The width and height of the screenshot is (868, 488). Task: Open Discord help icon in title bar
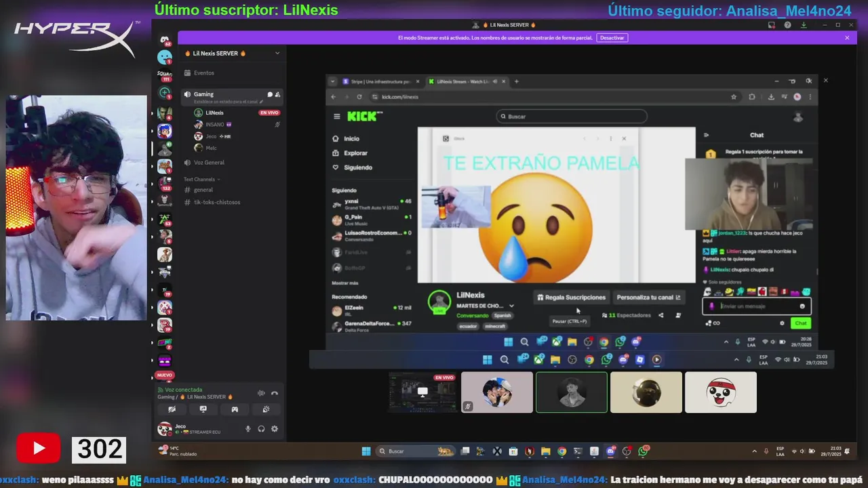click(x=787, y=25)
